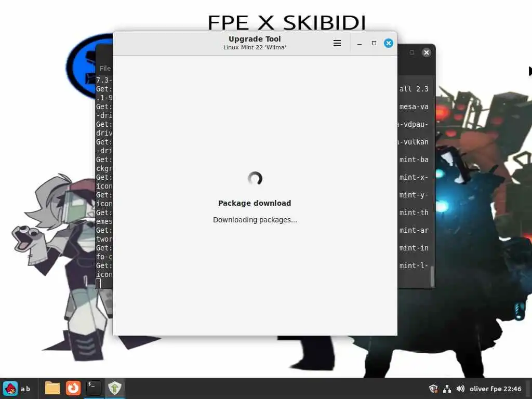This screenshot has height=399, width=532.
Task: Switch to the terminal in taskbar
Action: [94, 388]
